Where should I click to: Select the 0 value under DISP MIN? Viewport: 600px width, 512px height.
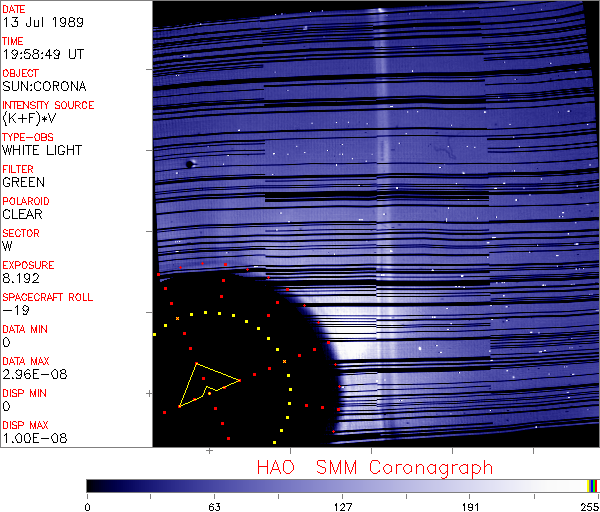[x=6, y=406]
